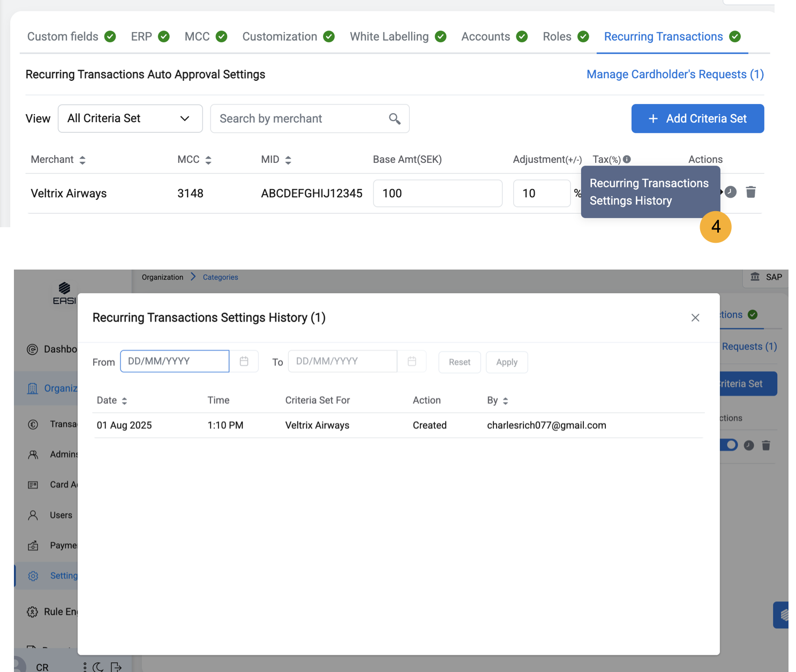Sort table by Merchant column
796x672 pixels.
82,160
